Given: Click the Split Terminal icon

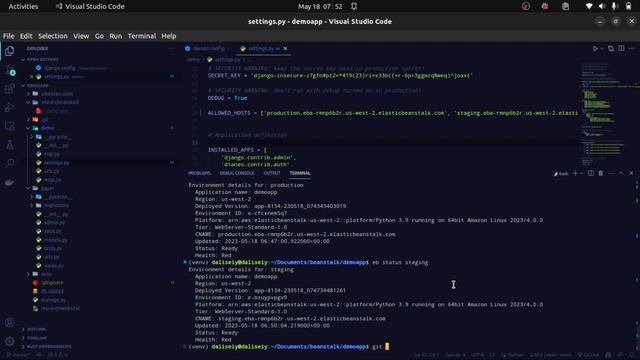Looking at the screenshot, I should [x=591, y=173].
